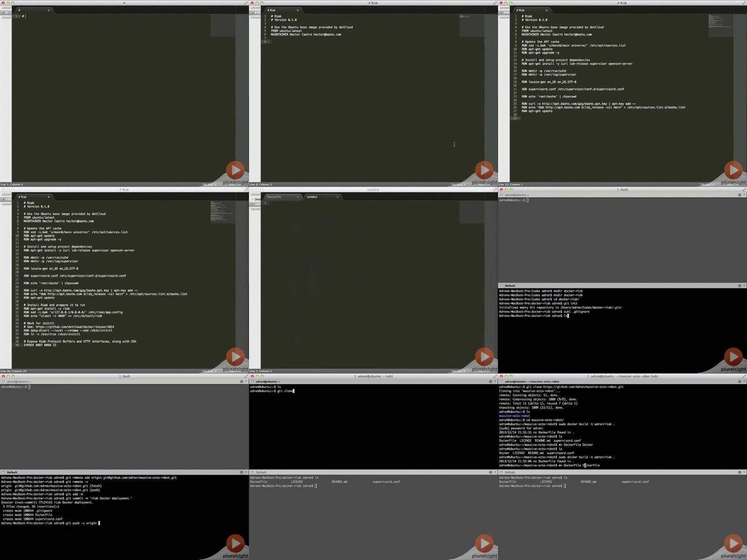This screenshot has width=747, height=560.
Task: Play the video showing the EXPOSE 8087 8098 22 line
Action: [235, 357]
